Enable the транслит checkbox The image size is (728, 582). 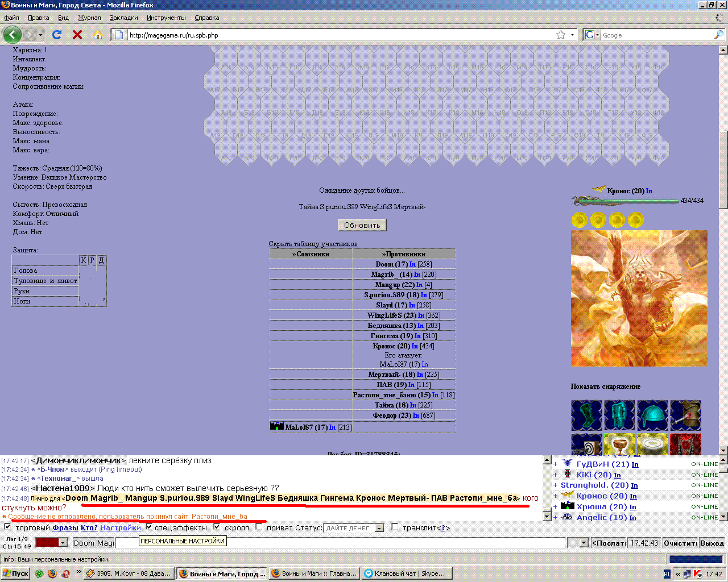[395, 527]
